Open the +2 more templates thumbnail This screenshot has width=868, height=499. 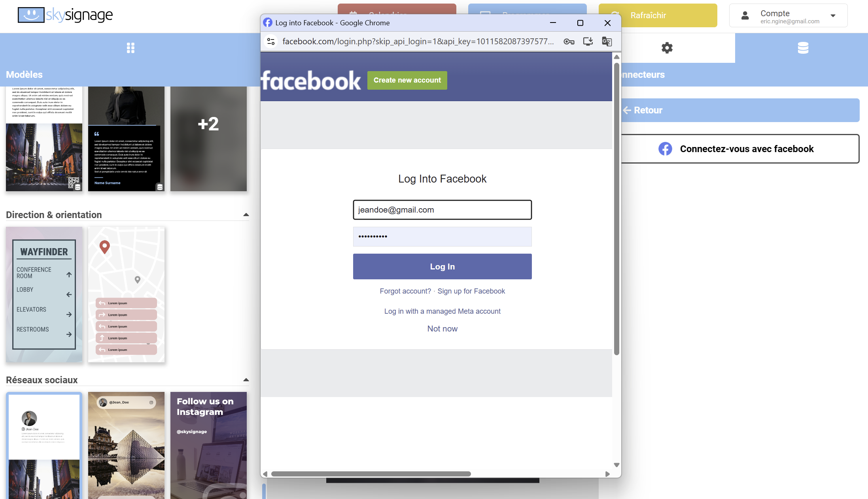(x=208, y=138)
